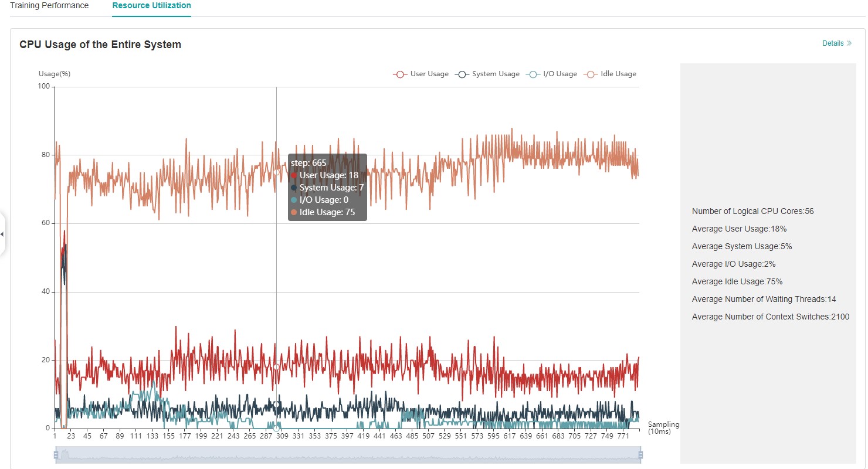
Task: Toggle the I/O Usage legend entry
Action: 552,74
